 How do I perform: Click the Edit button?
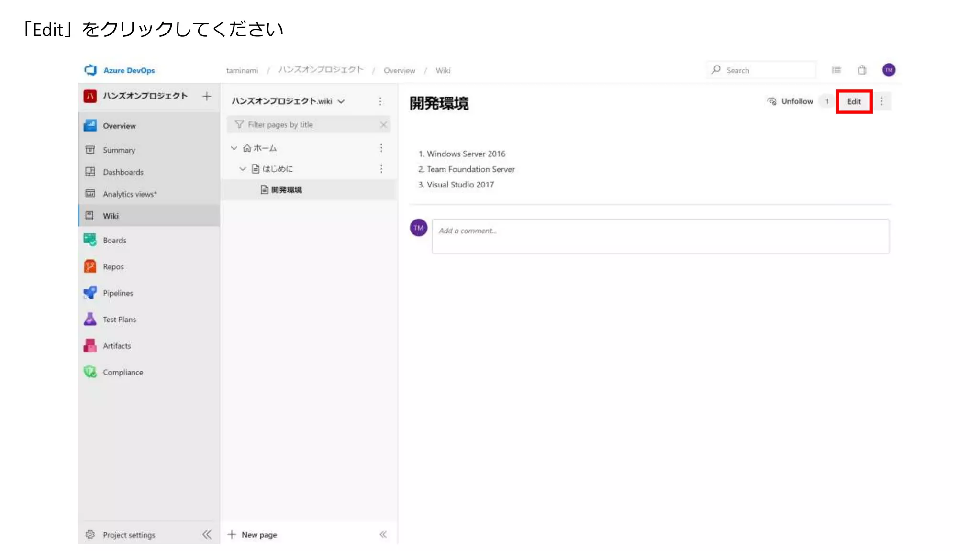point(854,101)
